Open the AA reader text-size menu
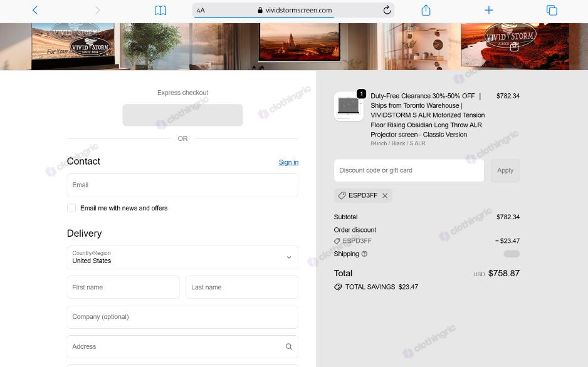Image resolution: width=588 pixels, height=367 pixels. (201, 11)
